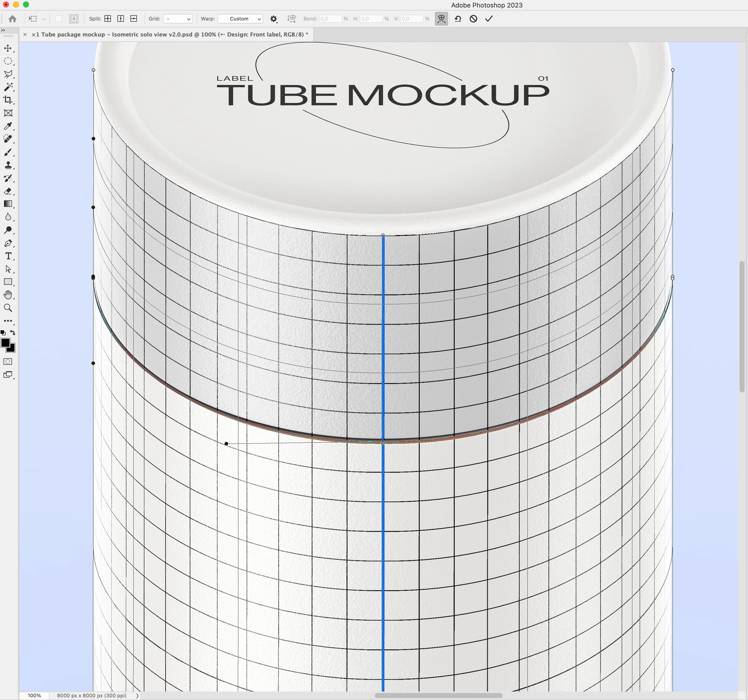
Task: Open the Grid dropdown
Action: tap(178, 19)
